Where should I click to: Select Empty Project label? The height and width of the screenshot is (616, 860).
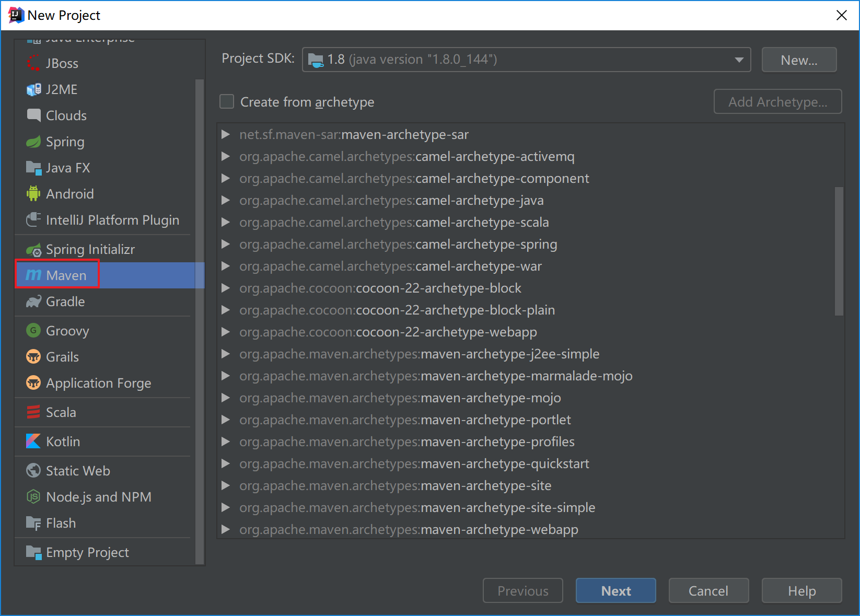coord(87,553)
